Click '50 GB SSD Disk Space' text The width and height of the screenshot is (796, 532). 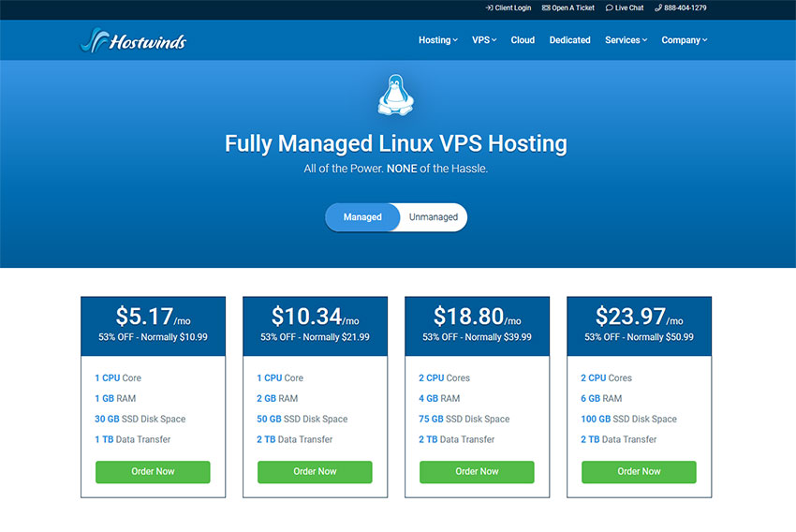[302, 420]
